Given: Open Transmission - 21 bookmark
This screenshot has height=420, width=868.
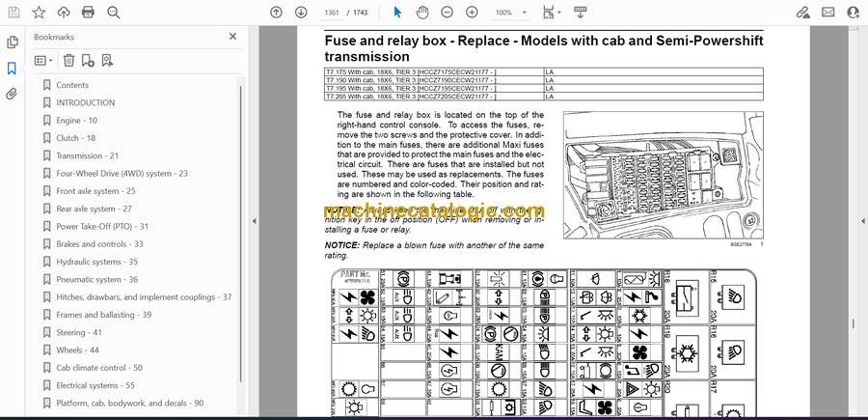Looking at the screenshot, I should (87, 155).
